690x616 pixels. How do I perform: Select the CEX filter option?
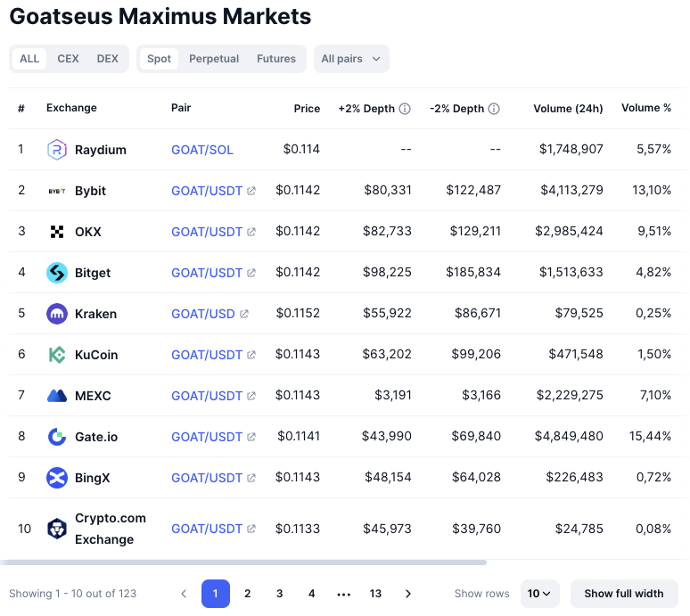click(x=68, y=59)
